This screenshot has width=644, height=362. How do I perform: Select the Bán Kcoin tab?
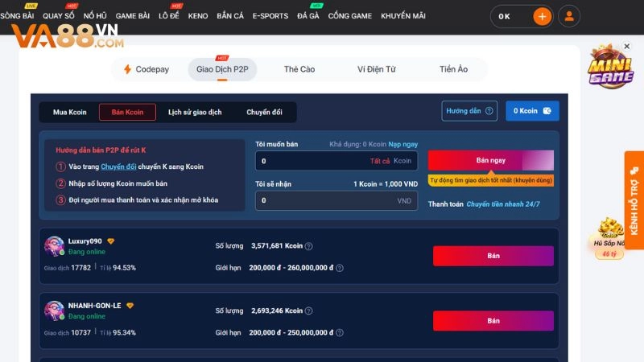pos(127,112)
